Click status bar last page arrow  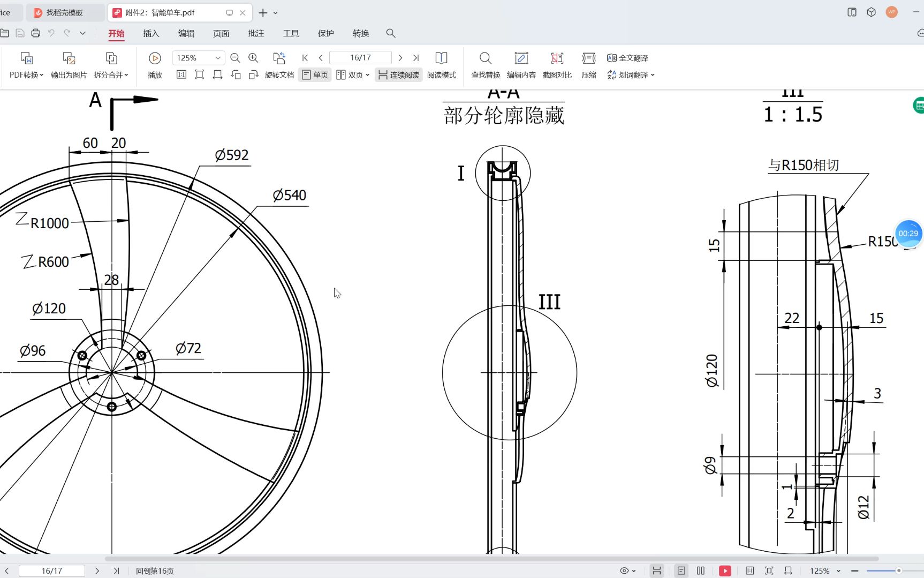pyautogui.click(x=116, y=571)
